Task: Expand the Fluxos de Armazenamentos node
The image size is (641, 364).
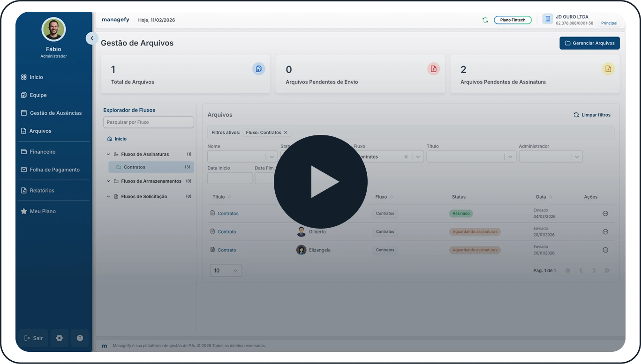Action: [108, 181]
